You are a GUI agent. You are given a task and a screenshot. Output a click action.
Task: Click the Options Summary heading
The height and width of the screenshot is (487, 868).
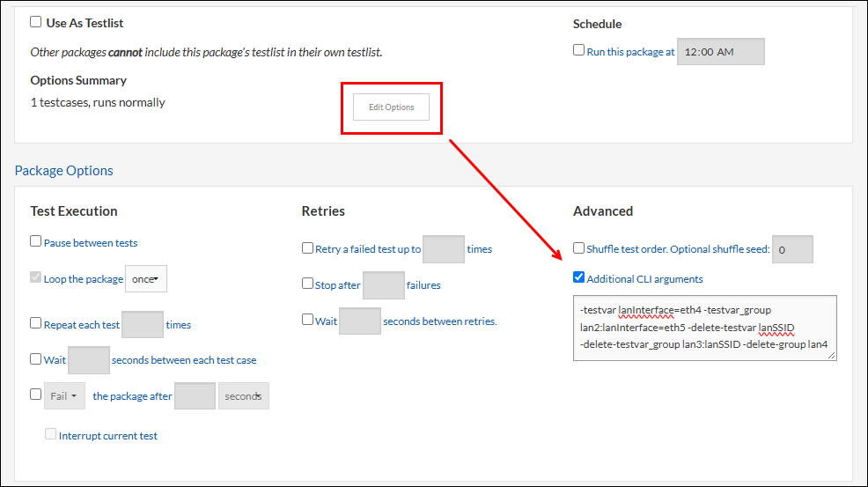pos(78,80)
